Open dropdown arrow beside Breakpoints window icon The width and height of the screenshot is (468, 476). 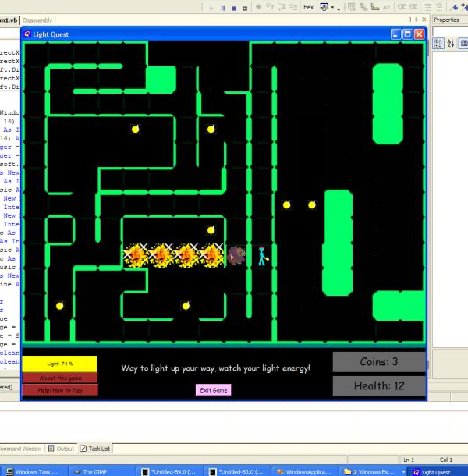click(332, 7)
